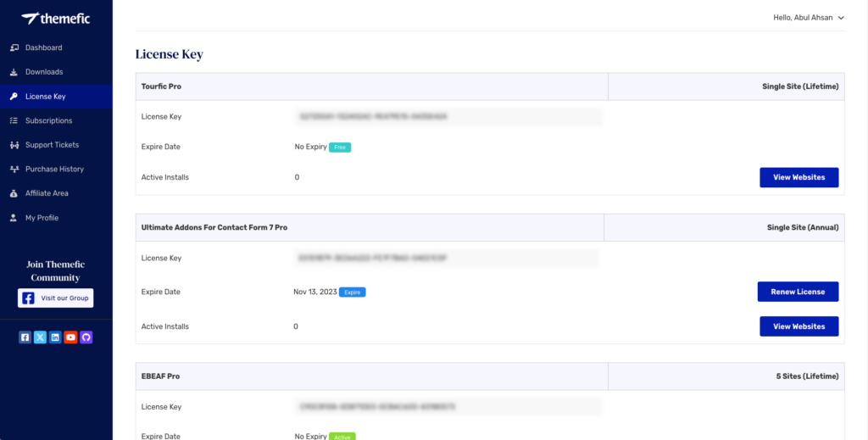Click the Expire badge next to Nov 13, 2023
Viewport: 868px width, 440px height.
pyautogui.click(x=352, y=292)
